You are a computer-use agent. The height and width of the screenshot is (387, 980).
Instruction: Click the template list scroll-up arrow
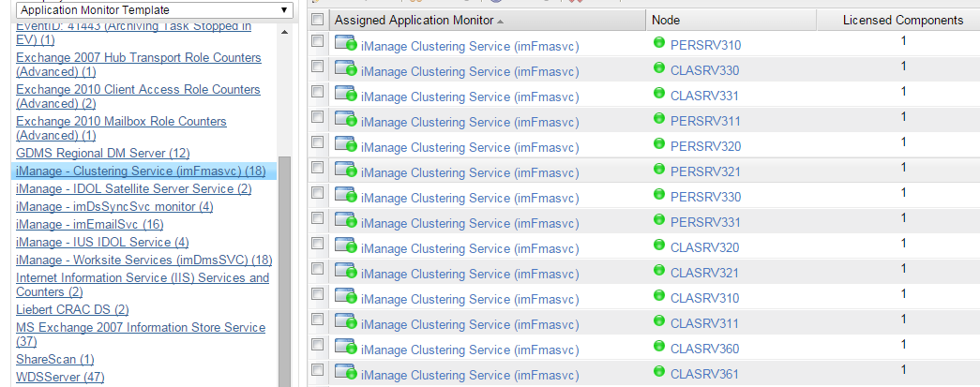284,33
